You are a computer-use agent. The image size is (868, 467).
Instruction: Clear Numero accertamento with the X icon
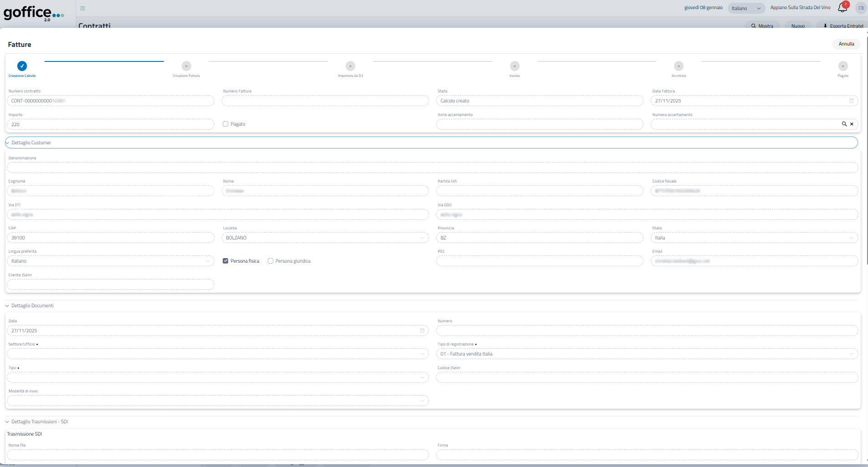(x=852, y=124)
